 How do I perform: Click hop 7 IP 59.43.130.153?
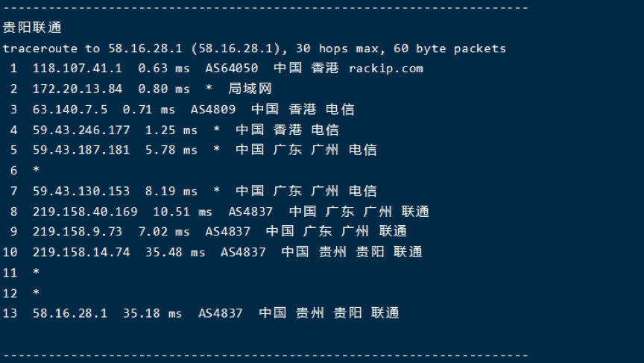pos(81,191)
